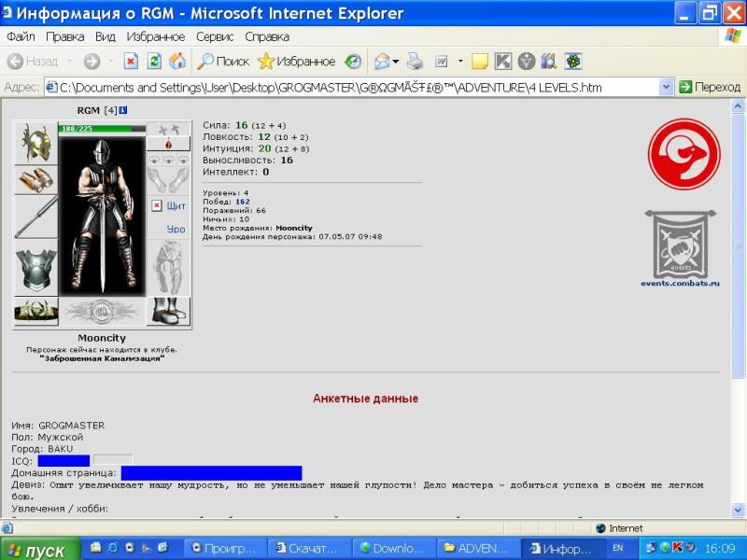Open the Избранное menu

tap(155, 36)
